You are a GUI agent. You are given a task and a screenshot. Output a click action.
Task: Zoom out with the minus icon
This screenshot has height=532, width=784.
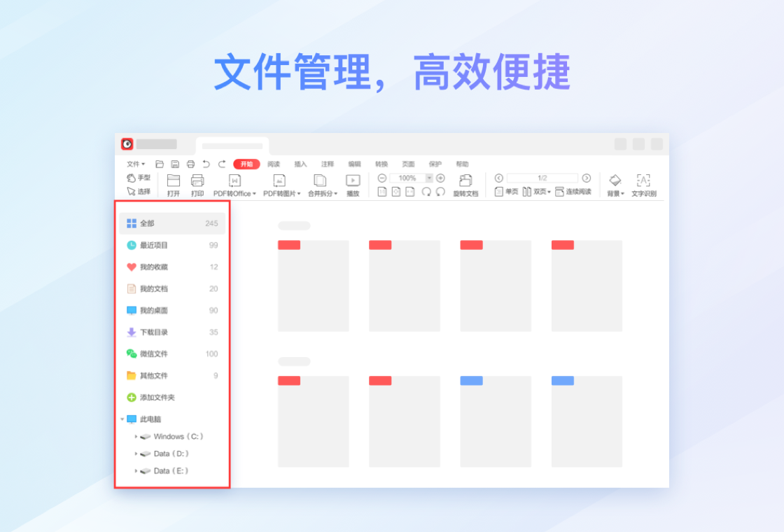click(x=382, y=178)
